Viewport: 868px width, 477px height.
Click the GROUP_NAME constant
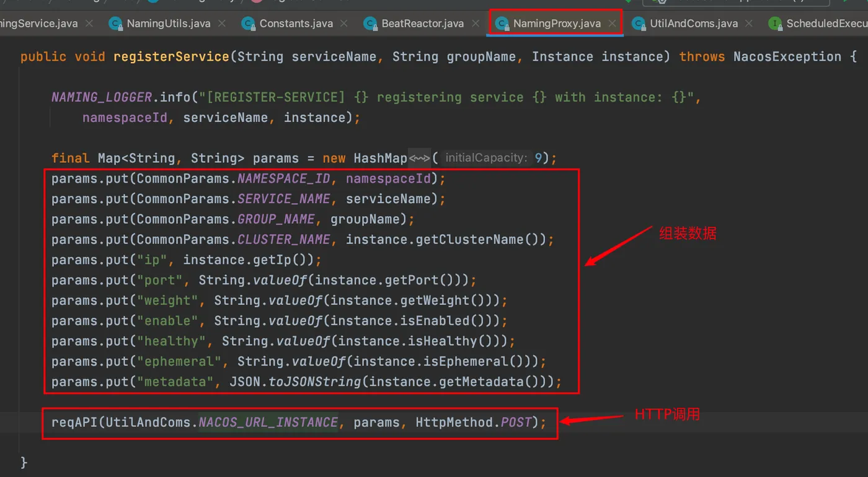276,219
